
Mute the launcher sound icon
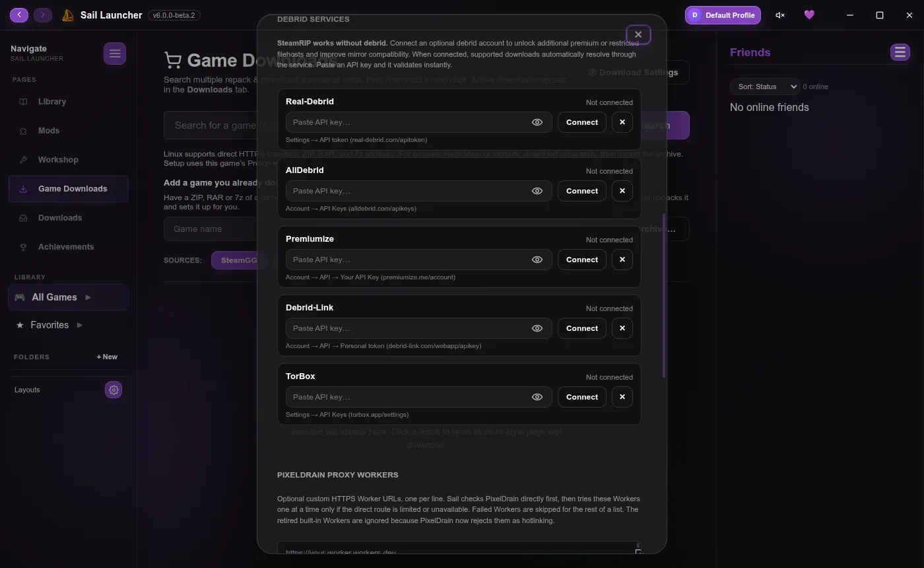[x=780, y=15]
